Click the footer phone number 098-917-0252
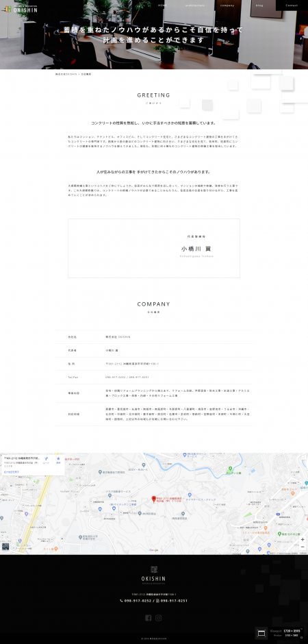 (136, 600)
